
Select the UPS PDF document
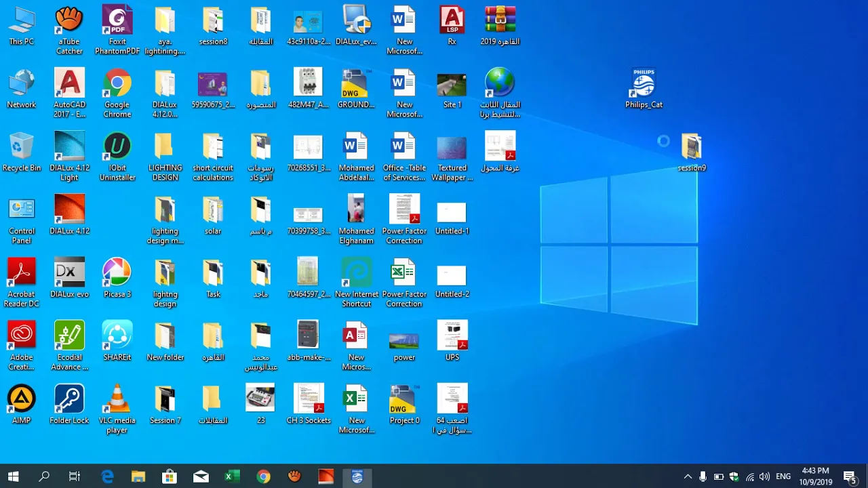click(452, 341)
